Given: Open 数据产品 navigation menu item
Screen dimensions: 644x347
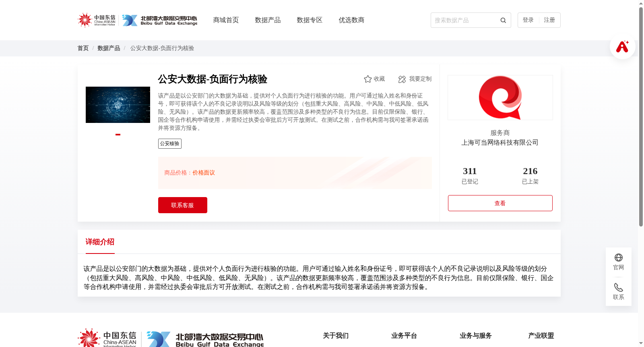Looking at the screenshot, I should [268, 20].
